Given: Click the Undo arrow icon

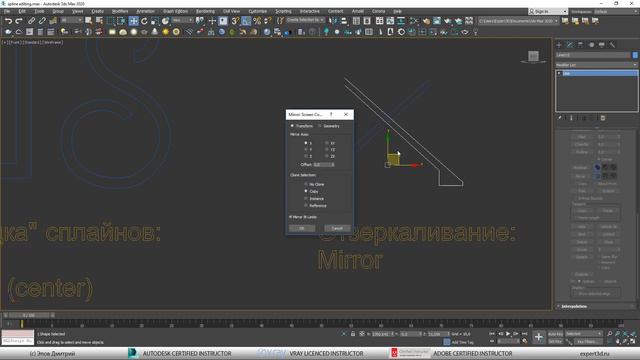Looking at the screenshot, I should pyautogui.click(x=8, y=21).
